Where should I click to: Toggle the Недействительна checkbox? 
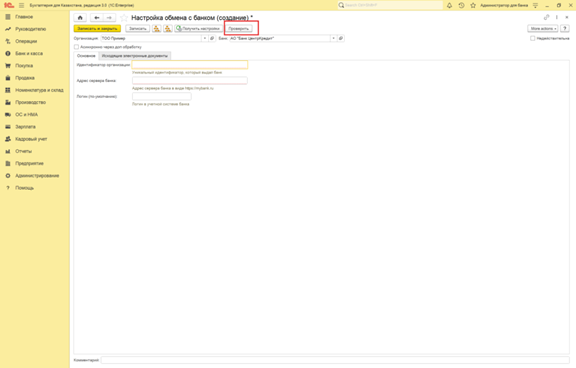click(533, 38)
